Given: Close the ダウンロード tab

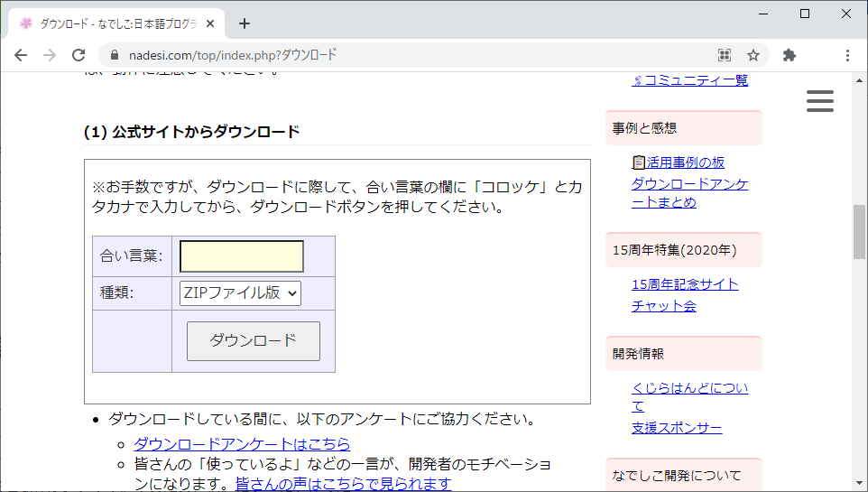Looking at the screenshot, I should [x=210, y=23].
